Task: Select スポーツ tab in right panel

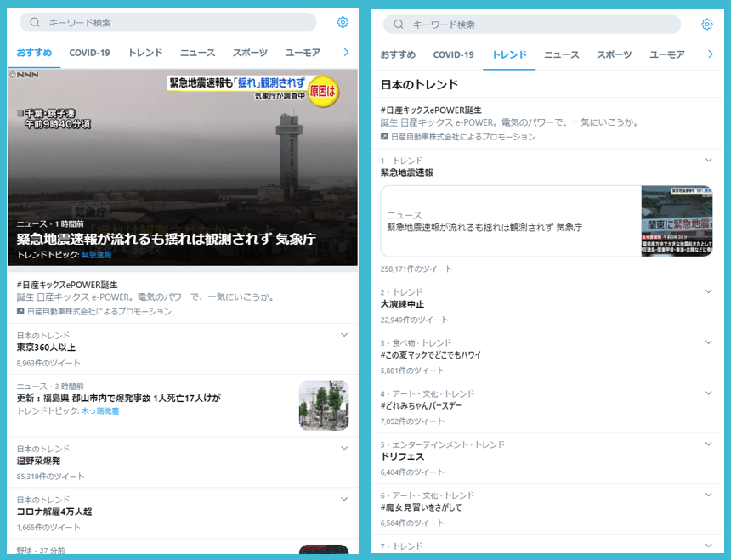Action: pos(615,54)
